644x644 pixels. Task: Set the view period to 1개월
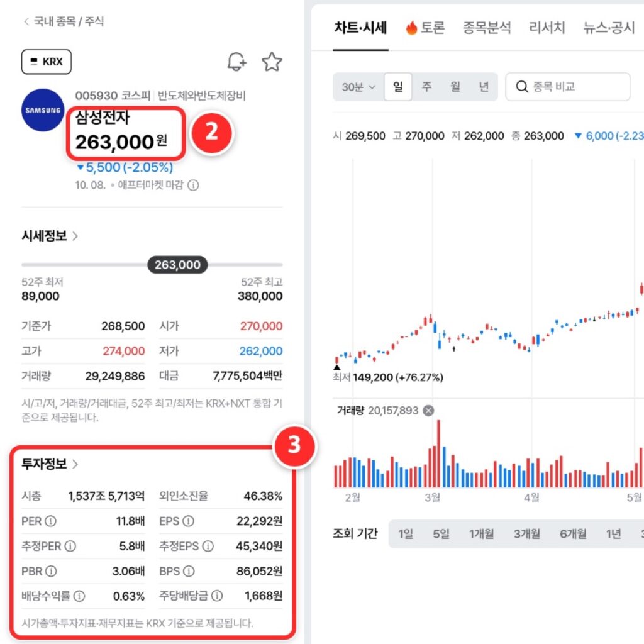tap(481, 534)
